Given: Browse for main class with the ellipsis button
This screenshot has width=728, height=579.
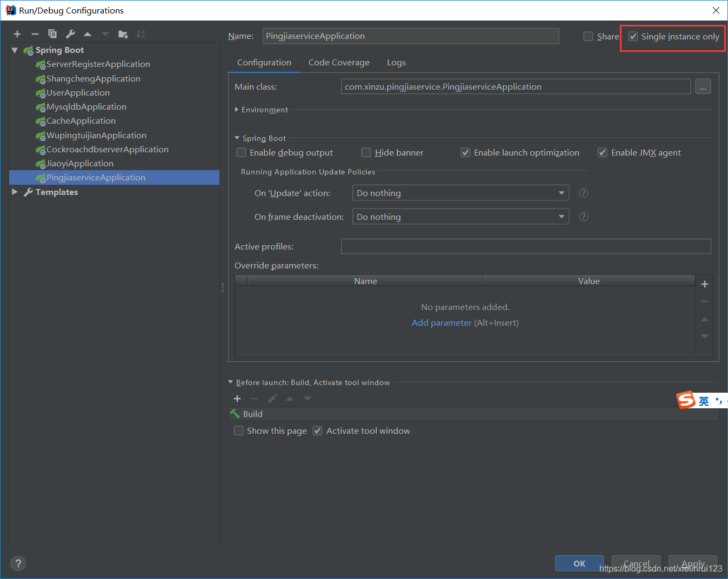Looking at the screenshot, I should point(703,86).
